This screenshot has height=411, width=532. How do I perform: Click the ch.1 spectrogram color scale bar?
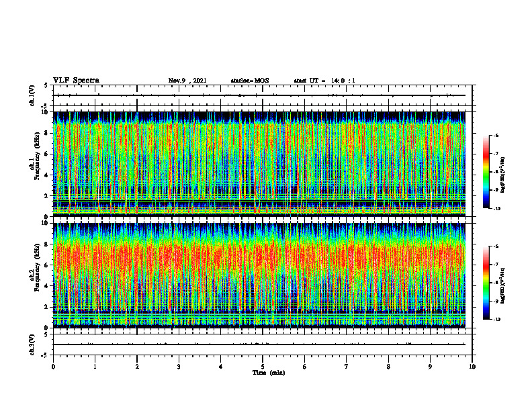486,172
